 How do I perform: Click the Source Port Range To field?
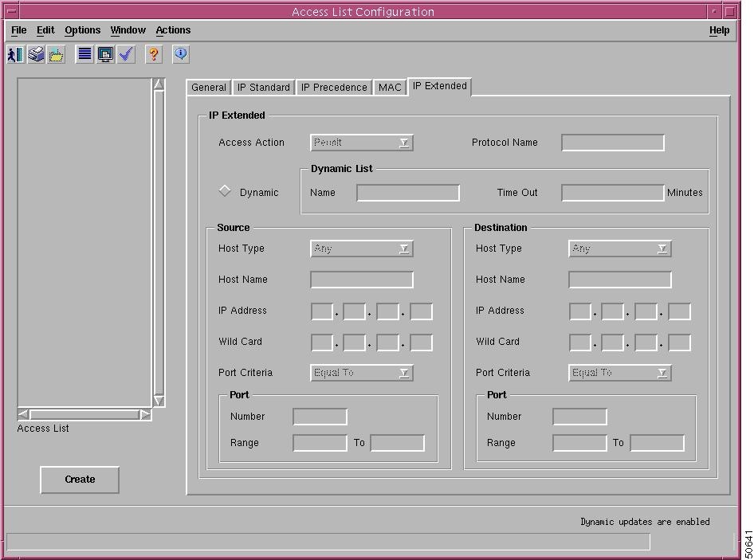(x=397, y=443)
